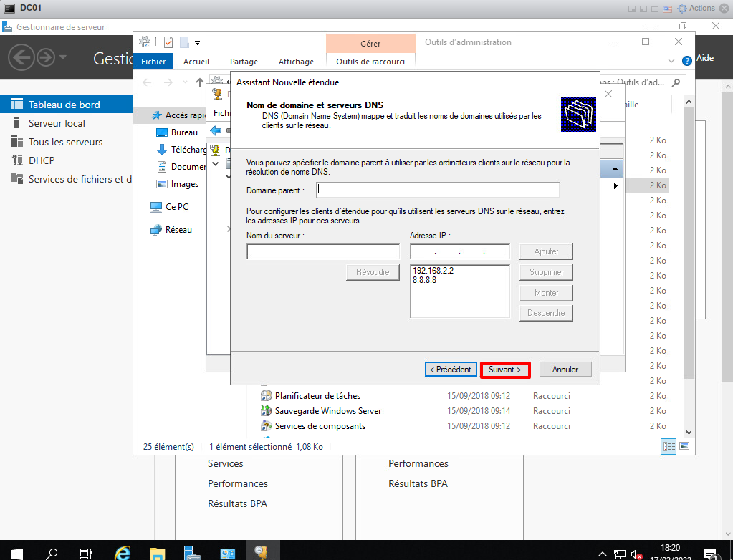
Task: Click the Internet Explorer taskbar icon
Action: [x=123, y=553]
